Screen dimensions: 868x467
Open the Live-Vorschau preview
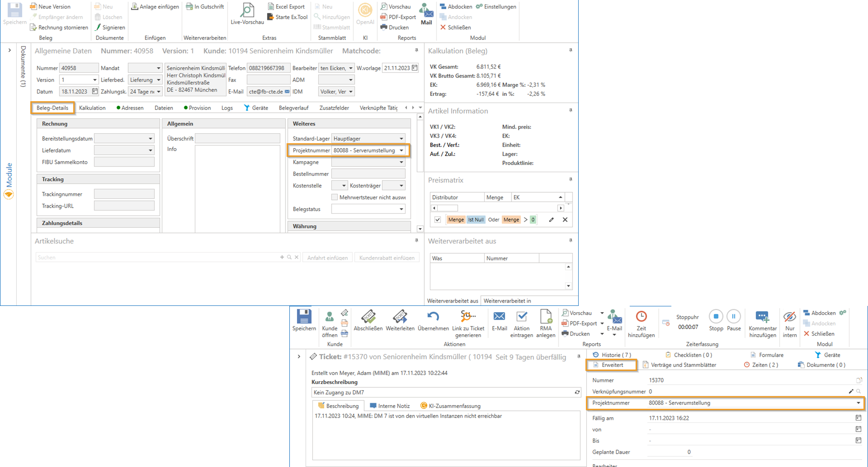pos(247,14)
